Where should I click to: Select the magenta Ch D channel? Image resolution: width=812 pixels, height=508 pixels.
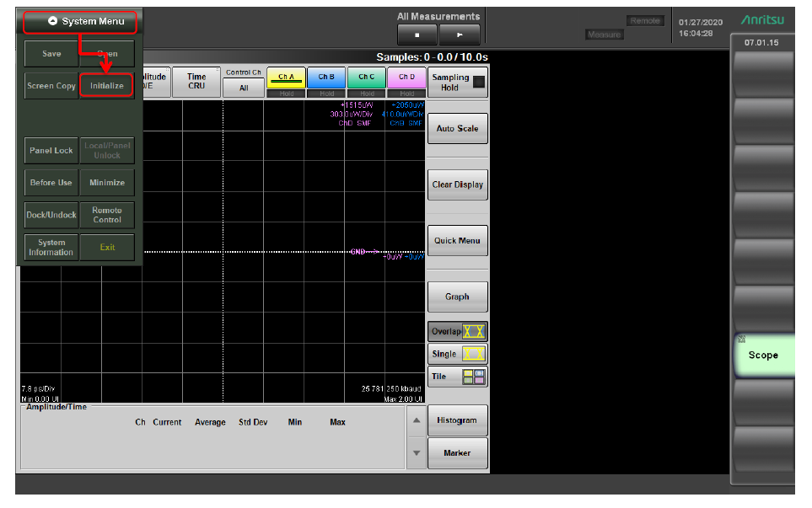pos(406,78)
